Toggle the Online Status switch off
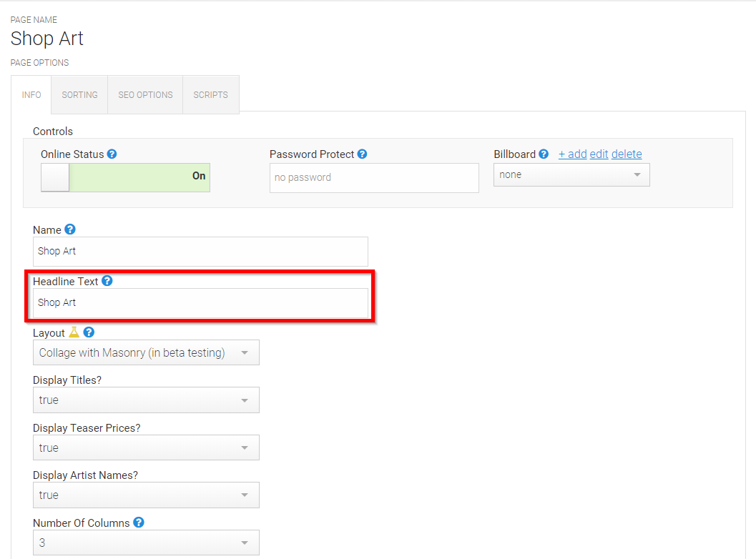This screenshot has width=756, height=559. [x=125, y=177]
